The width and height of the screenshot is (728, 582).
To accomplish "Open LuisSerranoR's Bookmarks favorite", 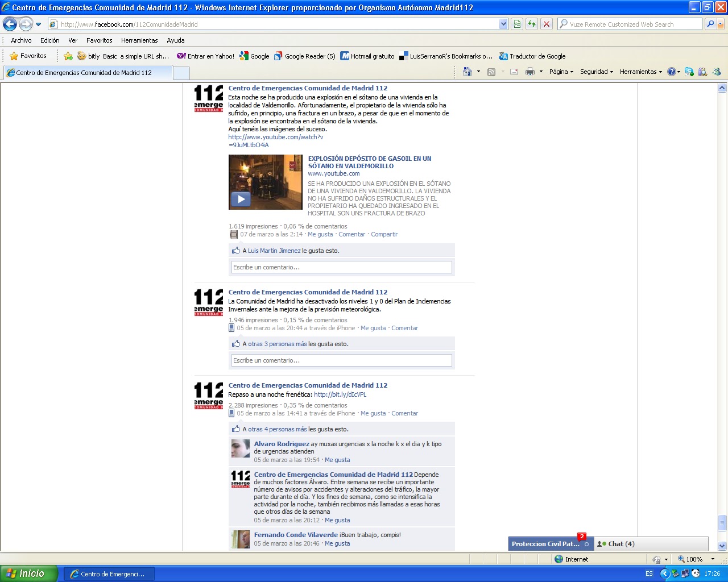I will (446, 56).
